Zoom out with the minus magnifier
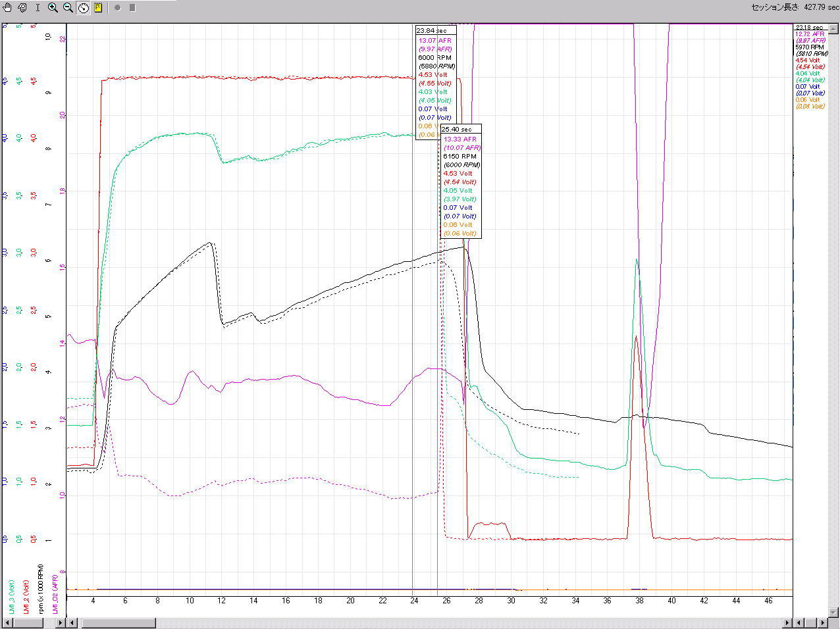Screen dimensions: 840x629 pos(68,8)
